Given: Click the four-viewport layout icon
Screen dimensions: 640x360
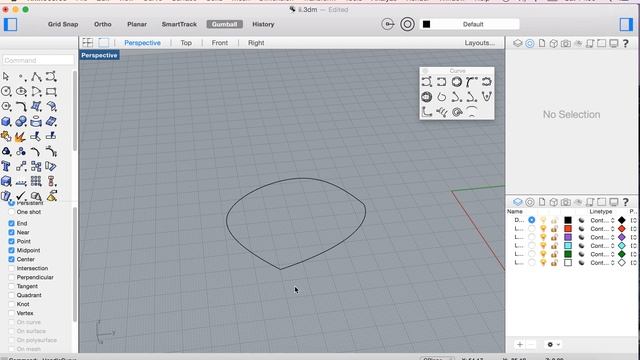Looking at the screenshot, I should 88,42.
